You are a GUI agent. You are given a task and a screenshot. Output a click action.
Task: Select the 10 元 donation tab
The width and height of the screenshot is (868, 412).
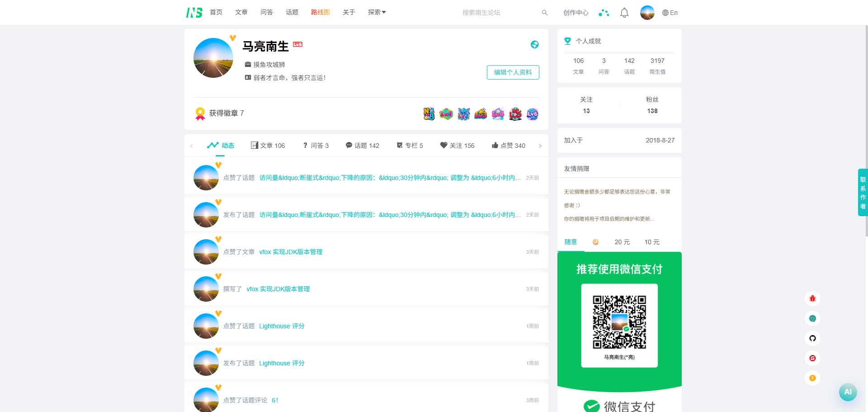[652, 242]
